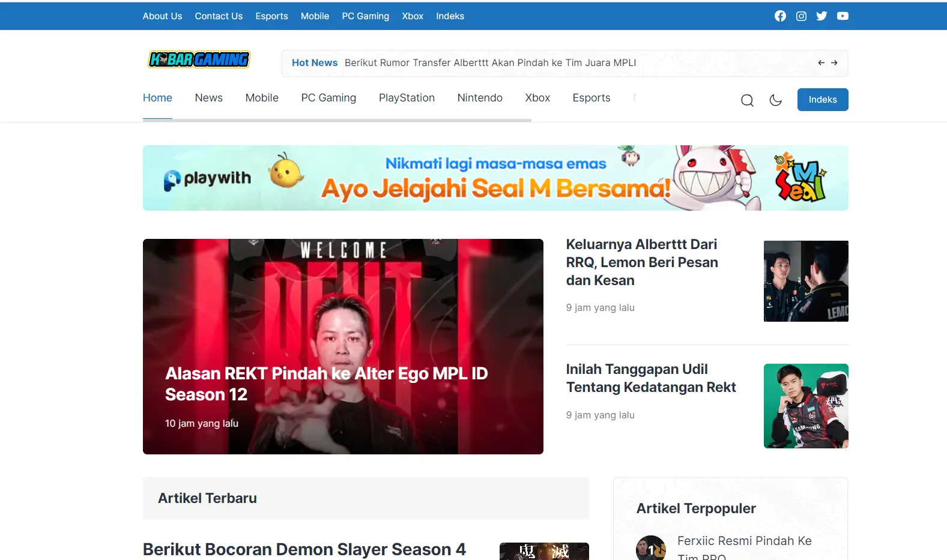Open featured article Alasan REKT Pindah ke Alter Ego

tap(326, 384)
